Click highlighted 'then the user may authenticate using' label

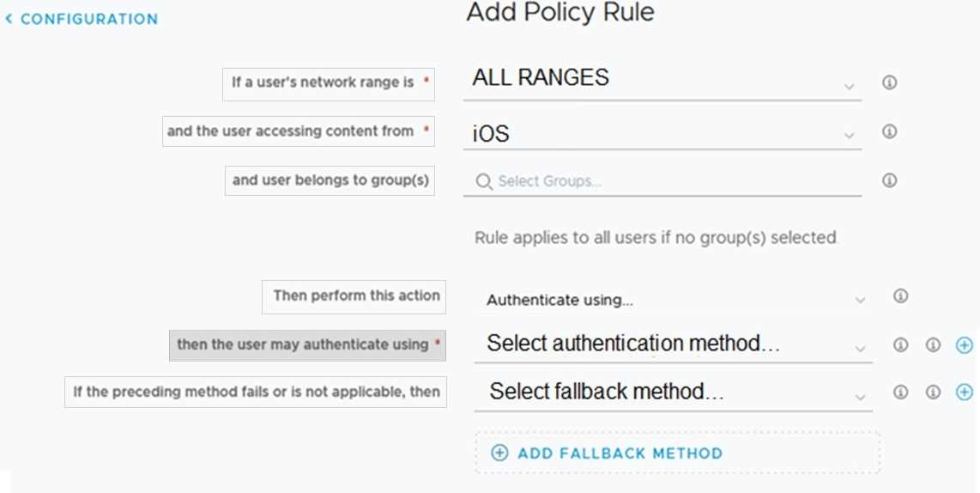(307, 344)
